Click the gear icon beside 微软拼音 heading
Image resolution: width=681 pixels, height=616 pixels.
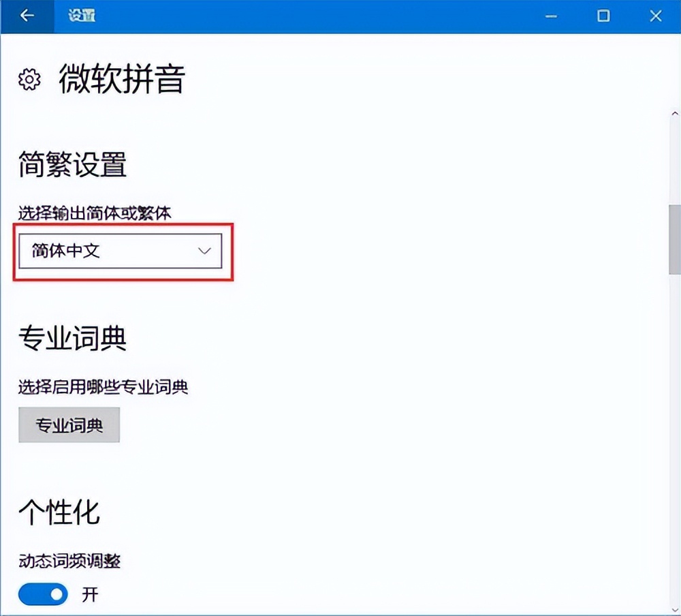(x=27, y=79)
